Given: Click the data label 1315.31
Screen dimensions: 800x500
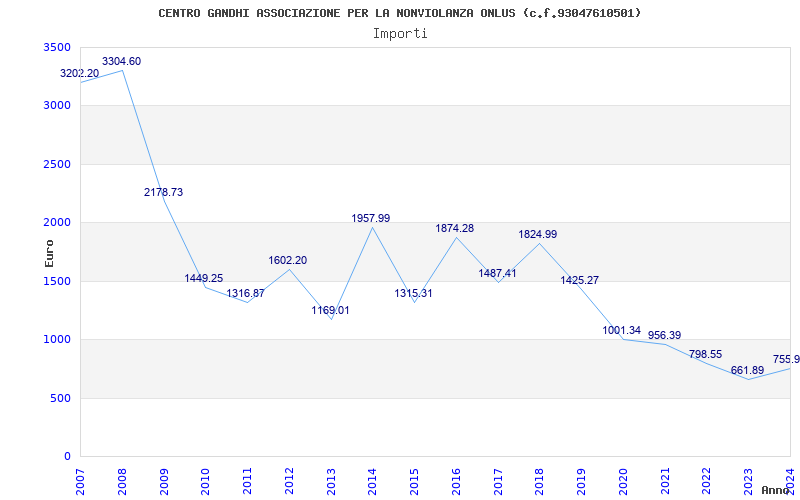Looking at the screenshot, I should 413,293.
